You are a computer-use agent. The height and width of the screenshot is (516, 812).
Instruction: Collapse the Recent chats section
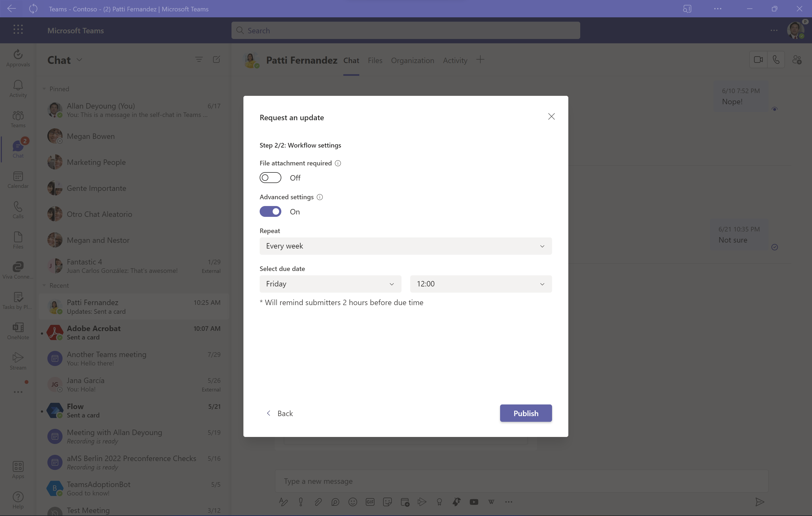pos(44,285)
